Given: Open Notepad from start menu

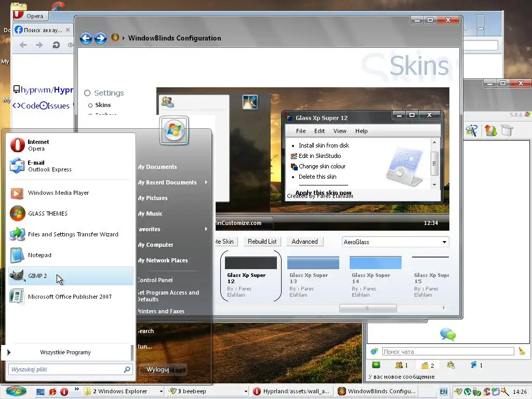Looking at the screenshot, I should pos(71,255).
